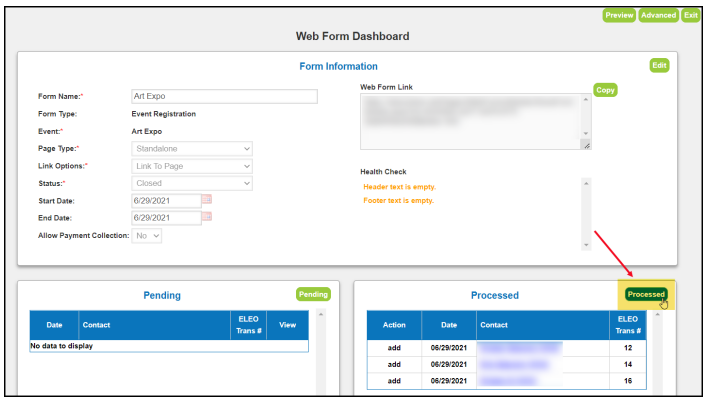Click 'Footer text is empty.' warning

(x=399, y=200)
